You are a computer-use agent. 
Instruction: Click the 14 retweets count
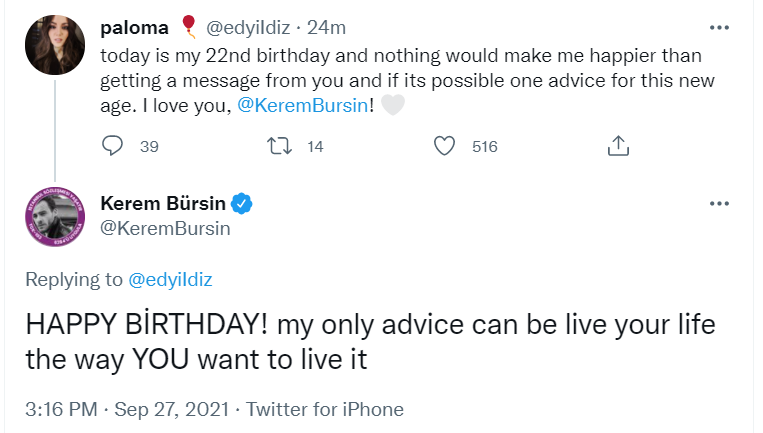[x=315, y=146]
